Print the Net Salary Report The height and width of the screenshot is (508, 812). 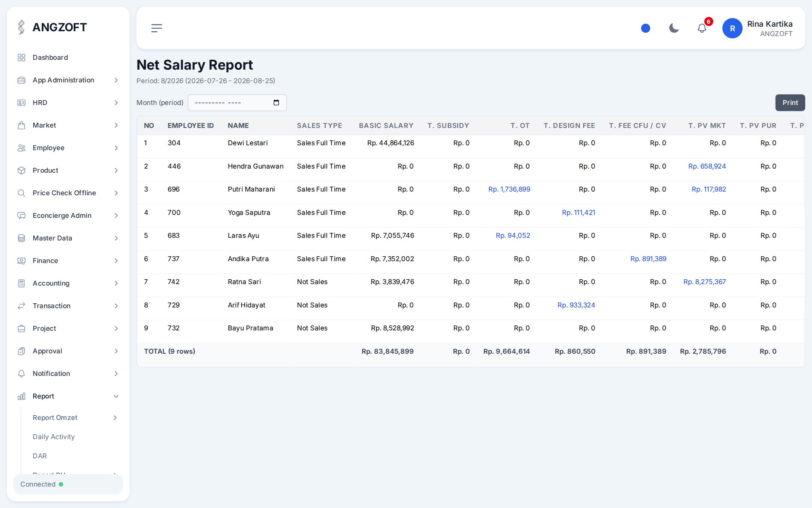790,103
